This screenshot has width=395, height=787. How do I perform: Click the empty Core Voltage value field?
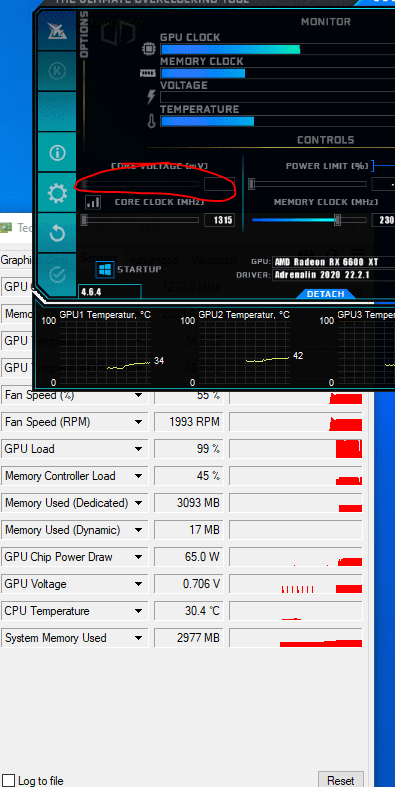click(x=219, y=184)
